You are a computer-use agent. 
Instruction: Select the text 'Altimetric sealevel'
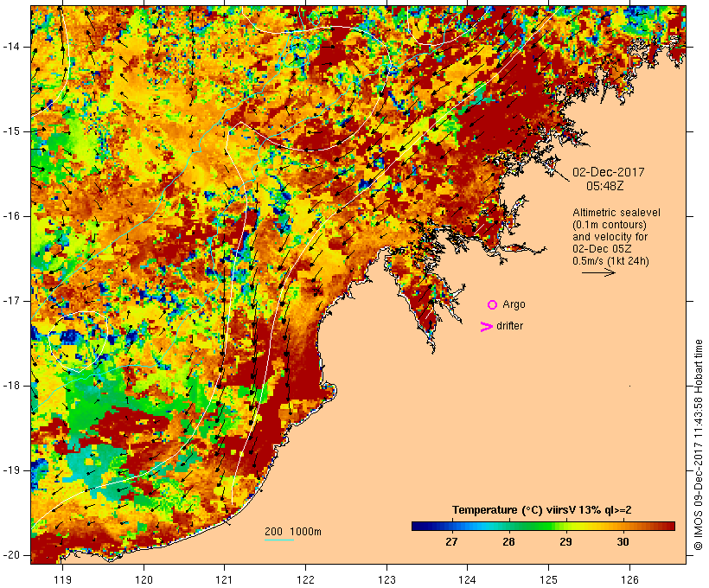coord(616,213)
